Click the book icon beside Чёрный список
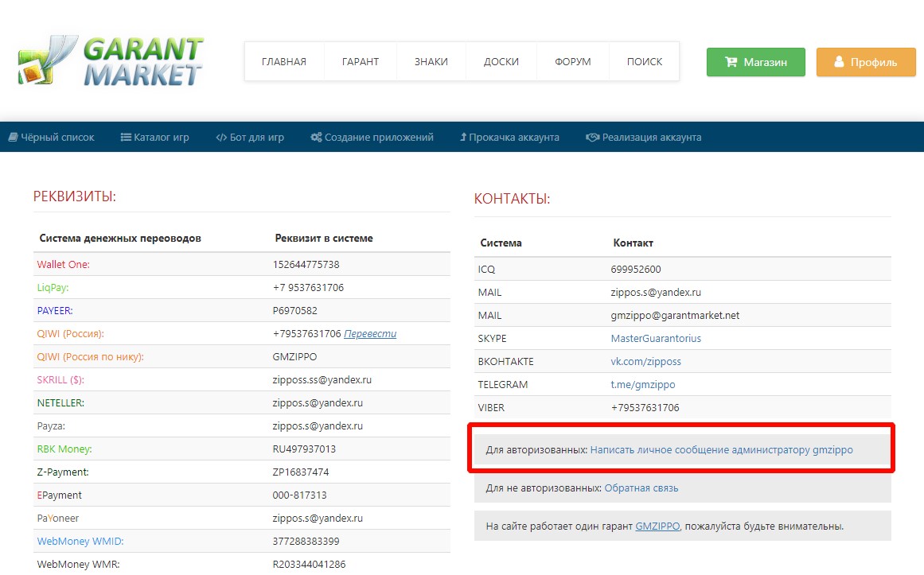Image resolution: width=924 pixels, height=575 pixels. (x=13, y=138)
